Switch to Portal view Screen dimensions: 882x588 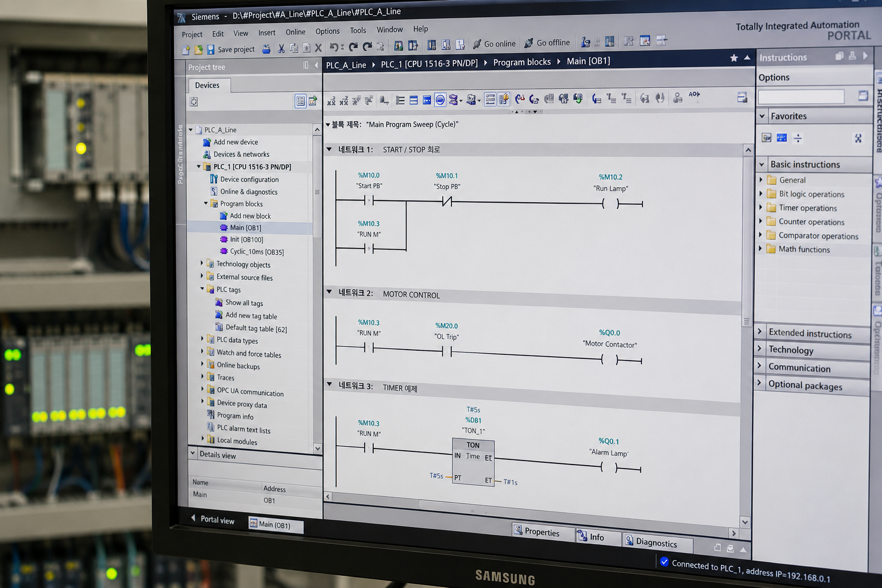[x=213, y=520]
